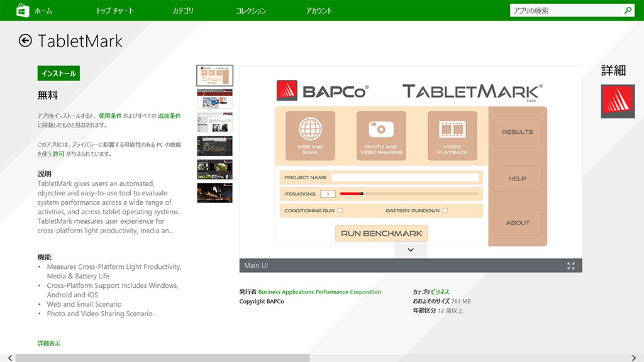The height and width of the screenshot is (362, 644).
Task: Click the 詳細表示 link
Action: (49, 343)
